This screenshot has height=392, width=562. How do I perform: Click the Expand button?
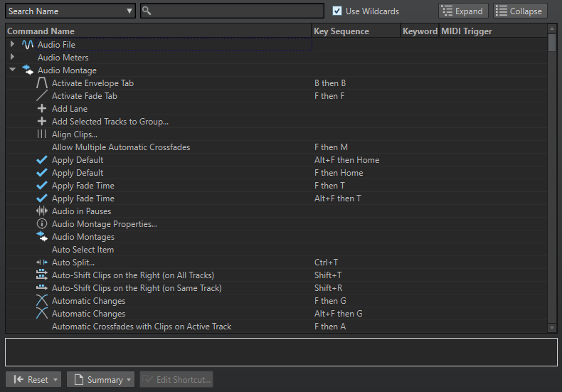[463, 11]
